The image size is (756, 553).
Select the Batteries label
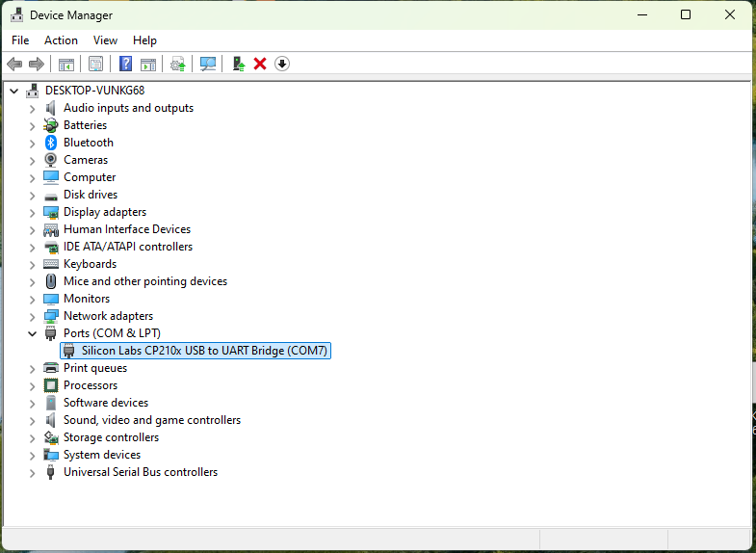click(x=86, y=125)
